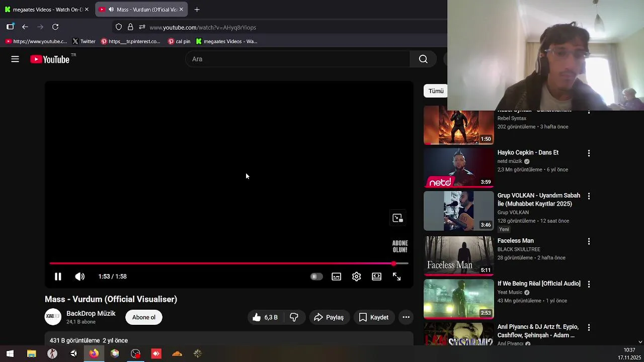The image size is (644, 362).
Task: Subscribe with the Abone ol button
Action: click(144, 317)
